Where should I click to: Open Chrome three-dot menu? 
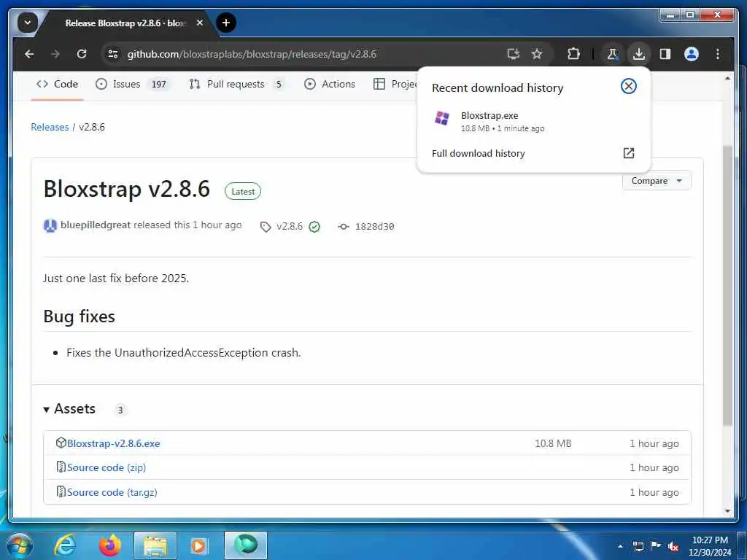[718, 54]
